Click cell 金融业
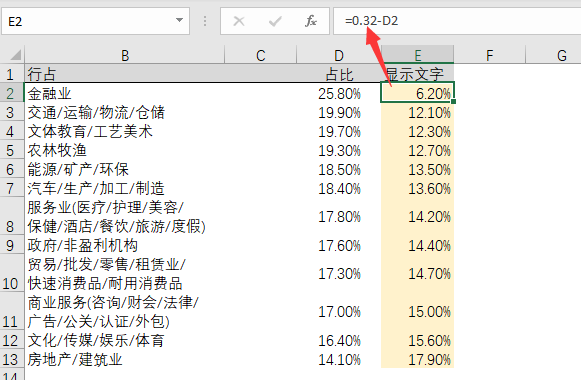The image size is (581, 380). pyautogui.click(x=124, y=93)
